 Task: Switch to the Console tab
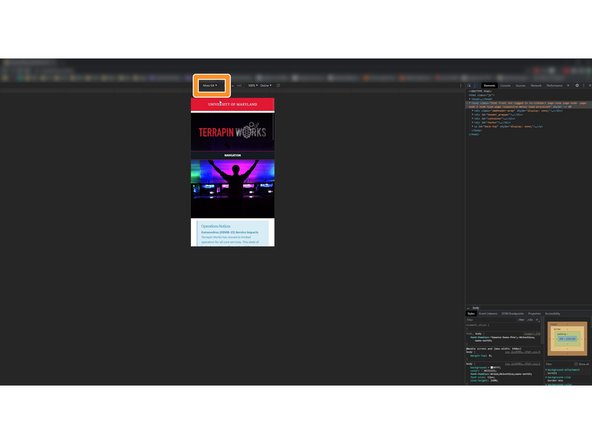point(505,86)
